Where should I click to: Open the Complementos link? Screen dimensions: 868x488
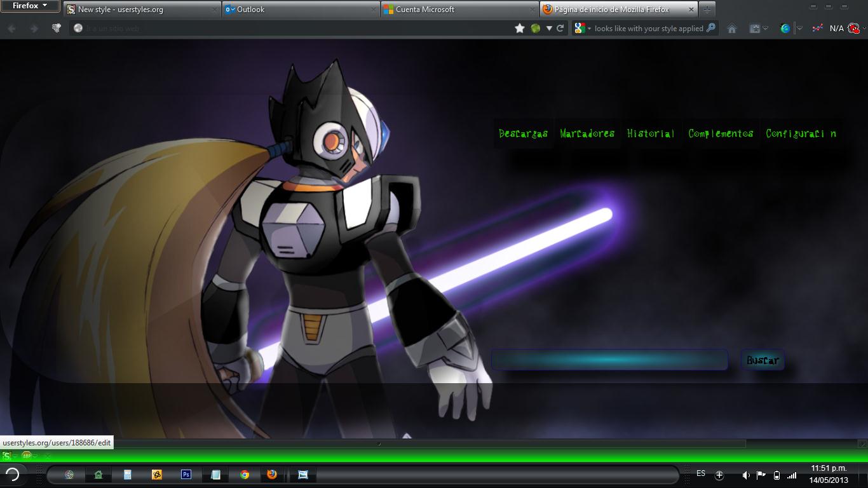tap(721, 133)
